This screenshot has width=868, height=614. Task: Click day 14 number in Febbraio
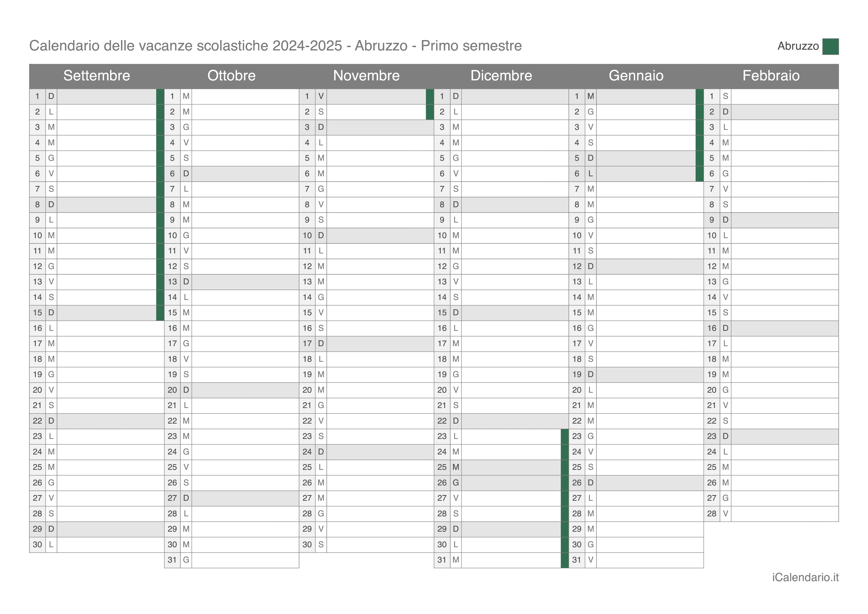(712, 297)
